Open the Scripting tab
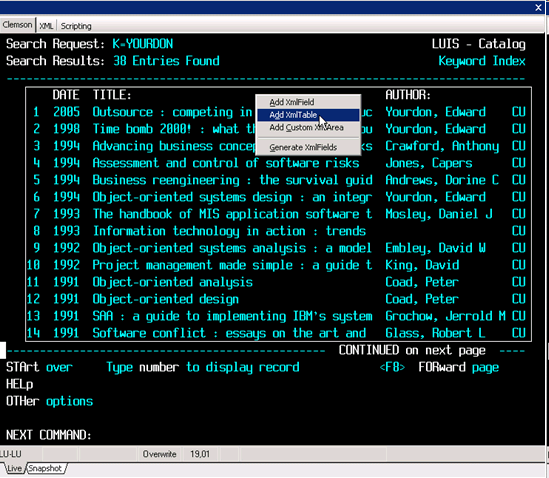This screenshot has width=549, height=478. (76, 26)
